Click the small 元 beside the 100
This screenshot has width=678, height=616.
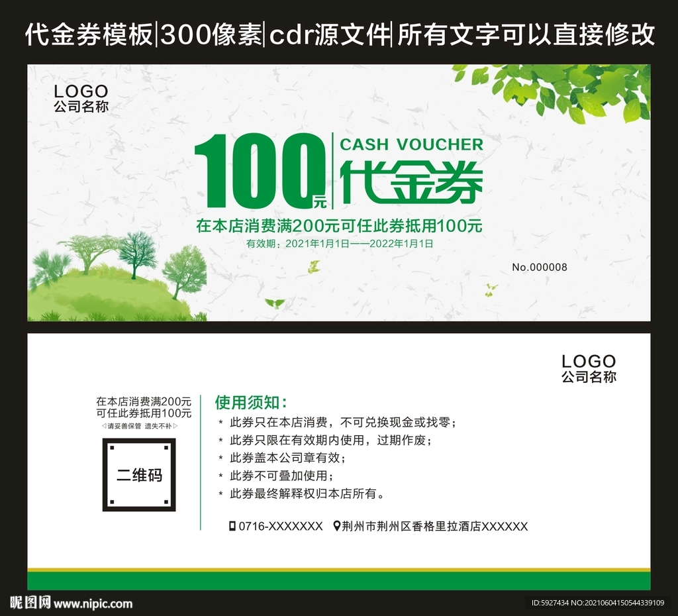coord(320,202)
